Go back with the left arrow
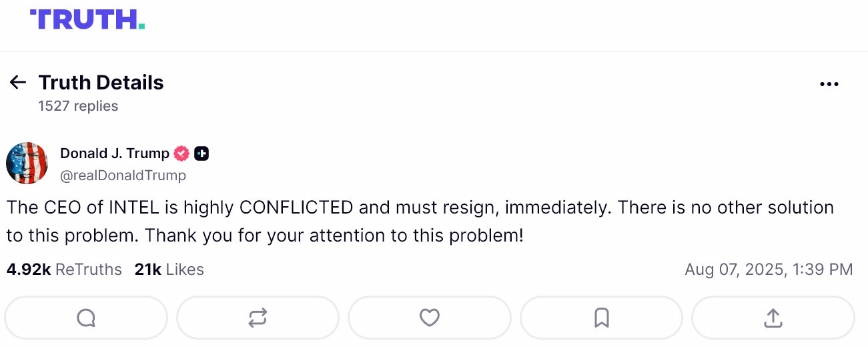This screenshot has width=868, height=347. [17, 82]
